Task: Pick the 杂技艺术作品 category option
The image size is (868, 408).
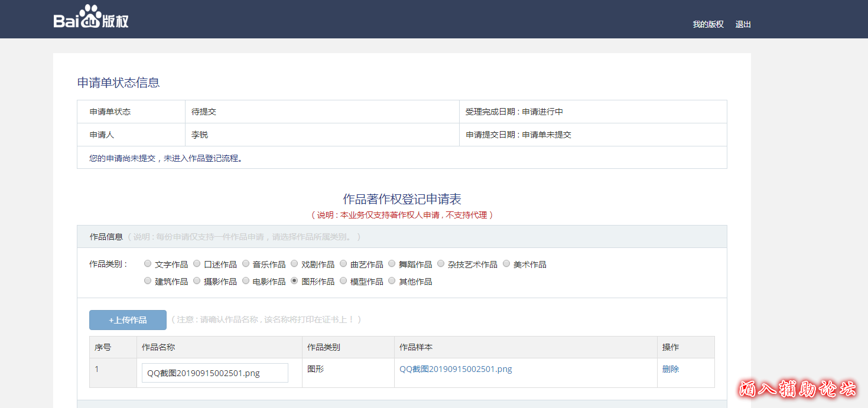Action: (x=441, y=264)
